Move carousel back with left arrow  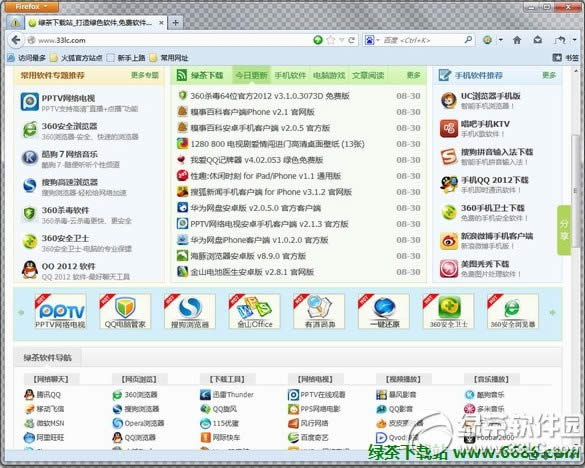[21, 312]
